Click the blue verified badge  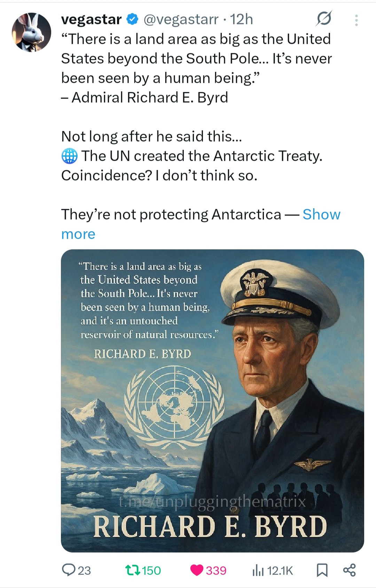132,19
